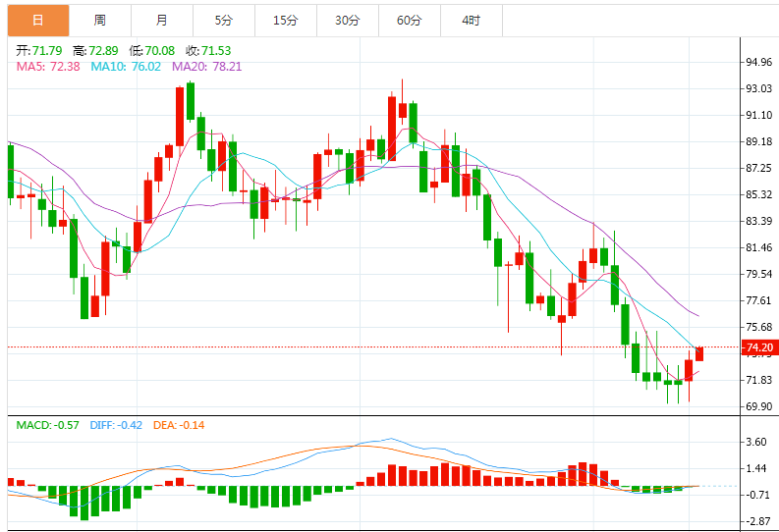Open the 15分 timeframe tab
Viewport: 779px width, 532px height.
(286, 21)
